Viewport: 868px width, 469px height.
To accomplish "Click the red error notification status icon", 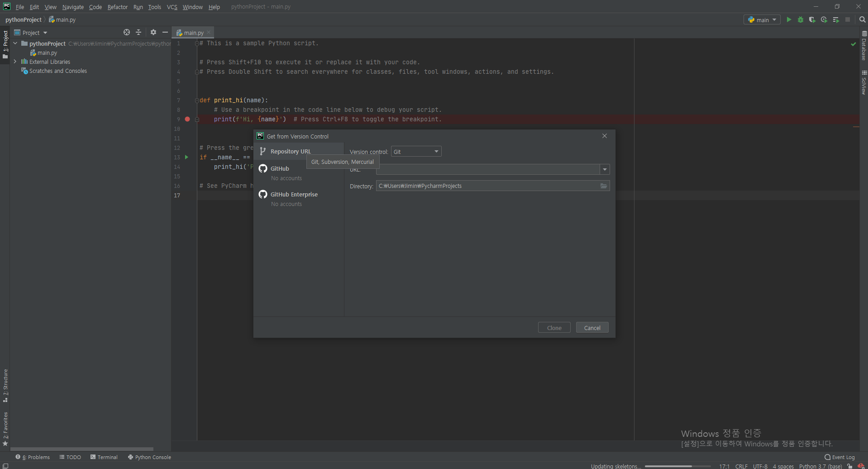I will click(x=861, y=466).
